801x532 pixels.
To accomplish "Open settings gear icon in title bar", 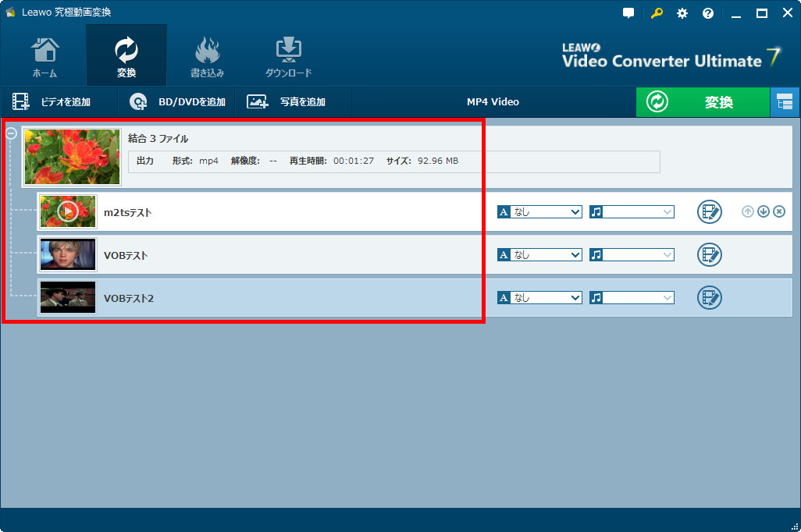I will 682,13.
